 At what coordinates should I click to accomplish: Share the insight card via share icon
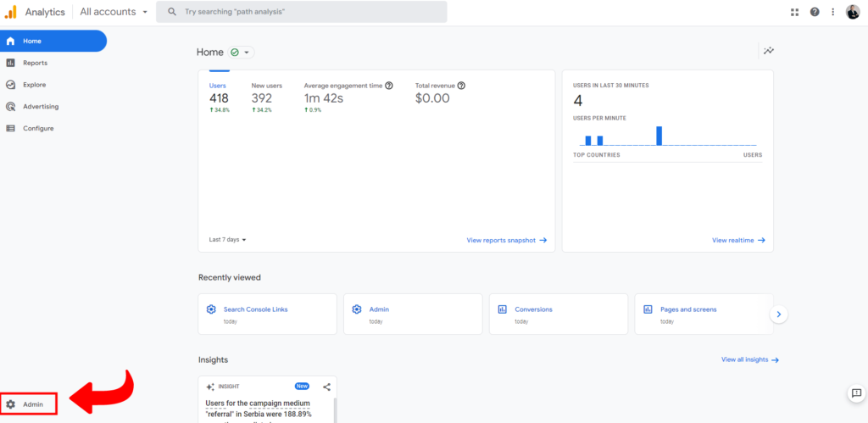326,387
